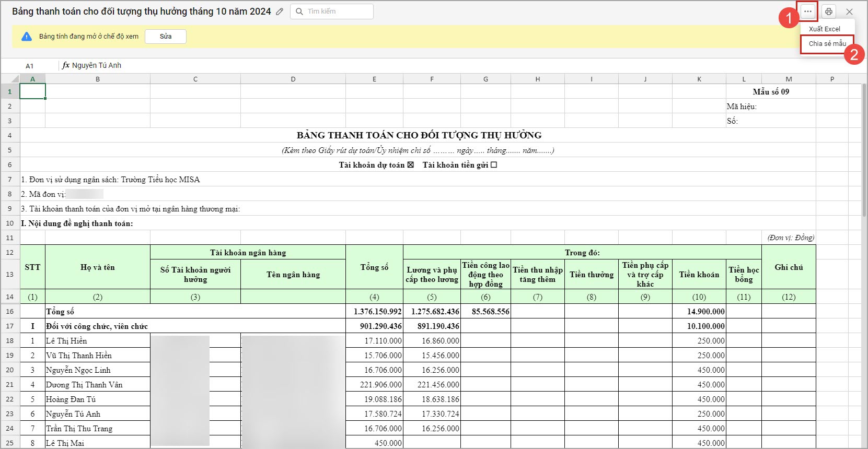868x449 pixels.
Task: Click the Số Tài khoản người hưởng header
Action: (195, 275)
